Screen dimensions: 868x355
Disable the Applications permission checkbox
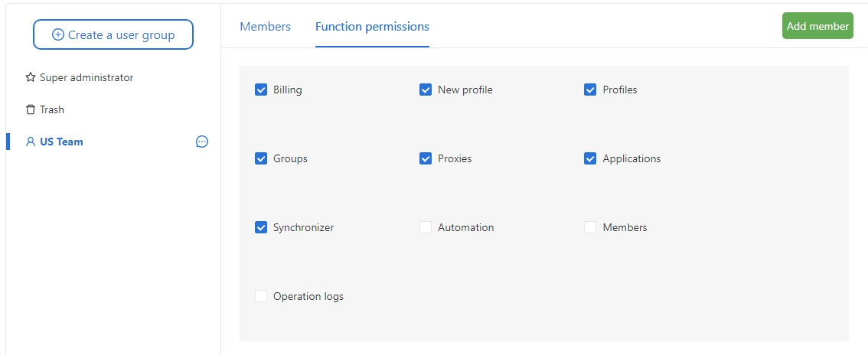point(590,158)
